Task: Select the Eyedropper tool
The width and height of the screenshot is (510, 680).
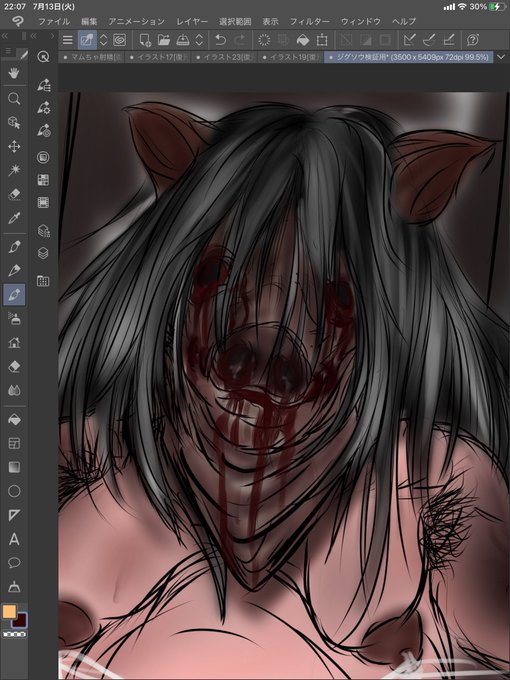Action: click(14, 218)
